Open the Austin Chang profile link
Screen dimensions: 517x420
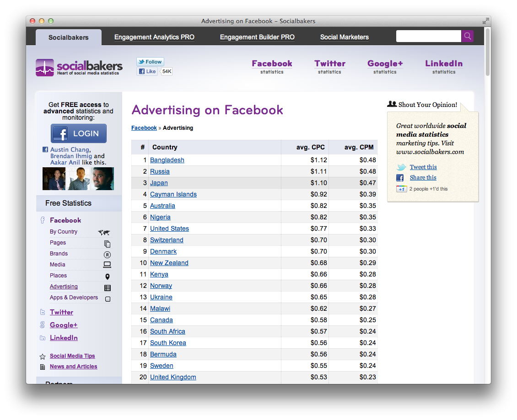pos(70,149)
